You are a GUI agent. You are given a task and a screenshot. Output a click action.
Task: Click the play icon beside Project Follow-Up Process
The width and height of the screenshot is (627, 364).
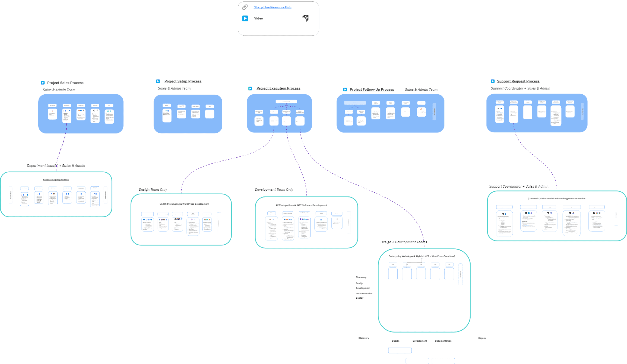(345, 90)
